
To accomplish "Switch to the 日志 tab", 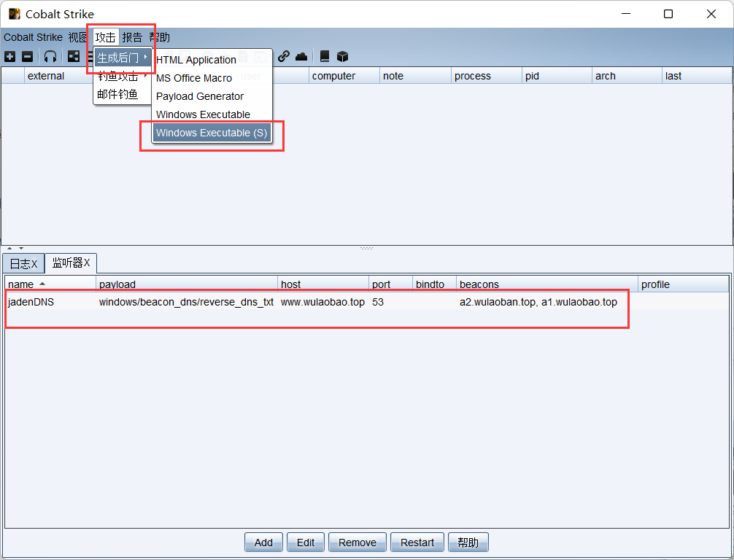I will click(x=23, y=263).
